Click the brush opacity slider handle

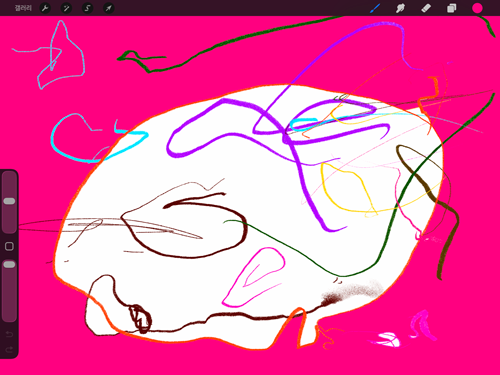(9, 264)
